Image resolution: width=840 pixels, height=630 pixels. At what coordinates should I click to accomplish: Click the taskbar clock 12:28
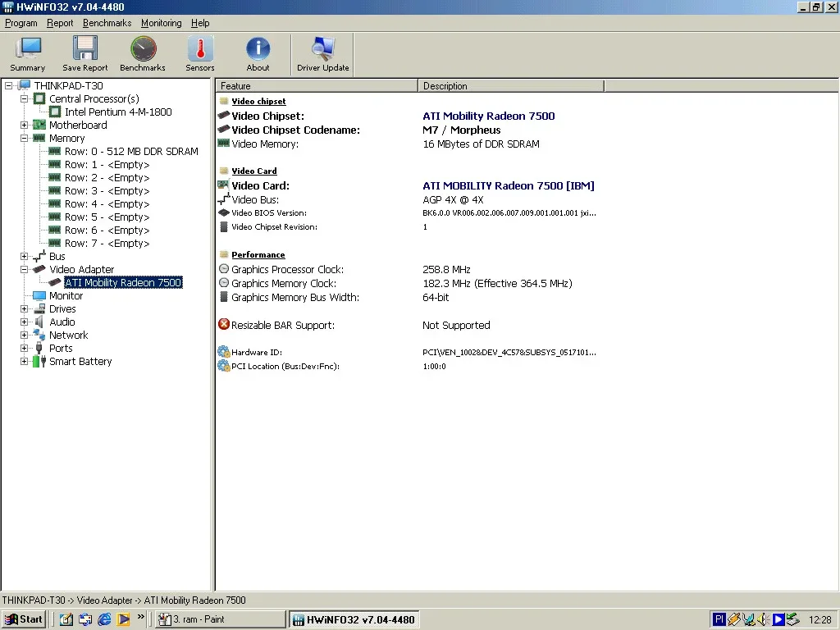pos(819,619)
